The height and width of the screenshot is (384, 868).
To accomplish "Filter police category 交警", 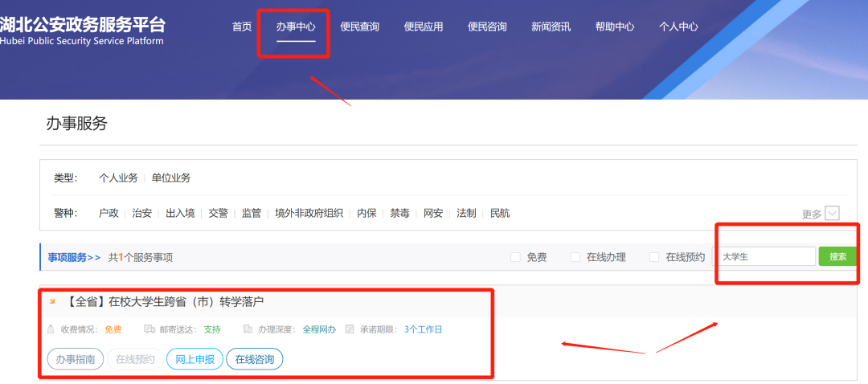I will (218, 213).
